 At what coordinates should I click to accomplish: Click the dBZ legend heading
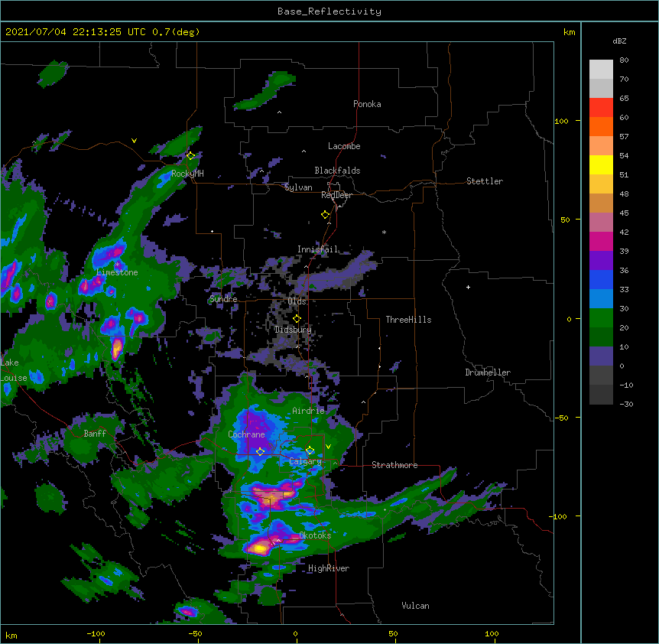[619, 41]
